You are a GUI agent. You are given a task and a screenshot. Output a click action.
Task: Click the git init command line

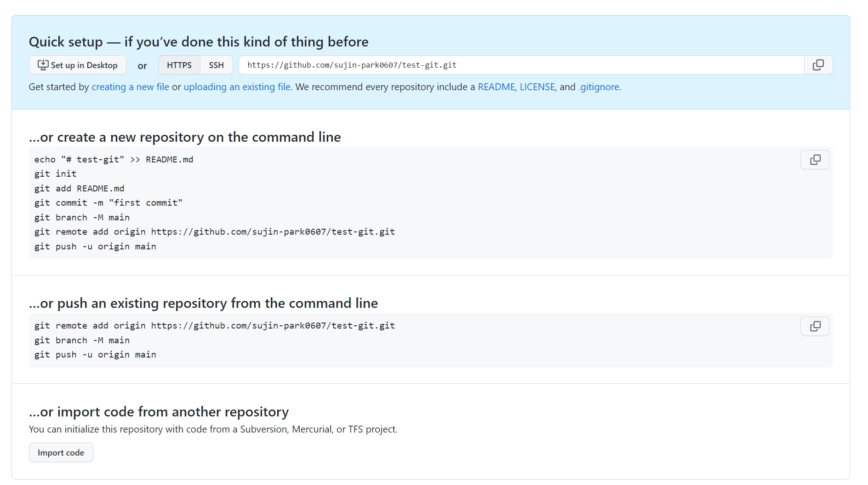(x=55, y=174)
